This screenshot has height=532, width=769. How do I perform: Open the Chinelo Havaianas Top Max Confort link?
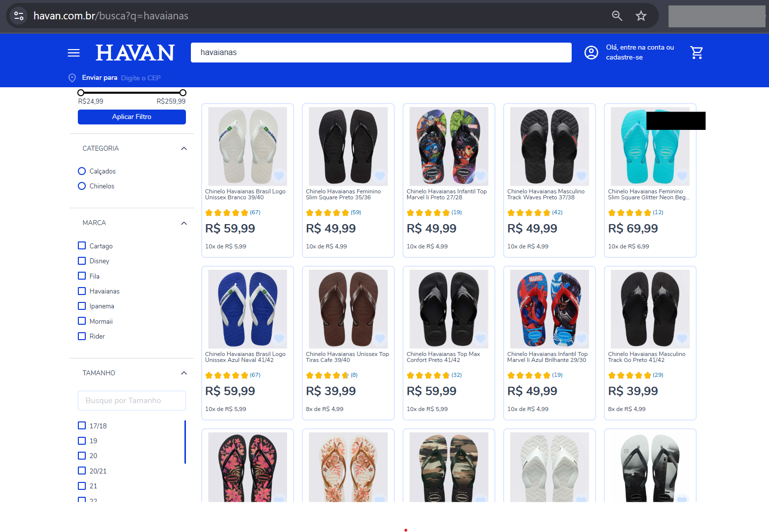click(443, 357)
